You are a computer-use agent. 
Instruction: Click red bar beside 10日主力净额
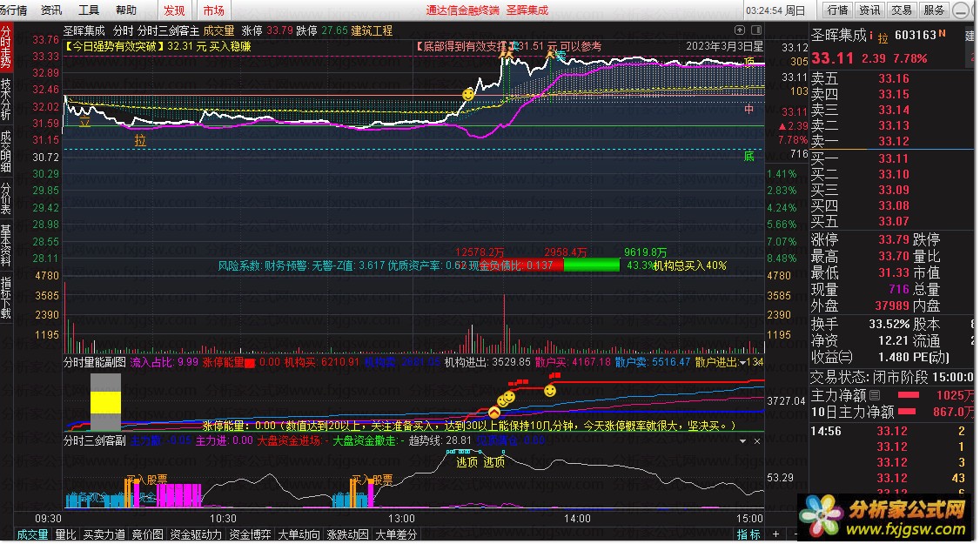(x=908, y=412)
